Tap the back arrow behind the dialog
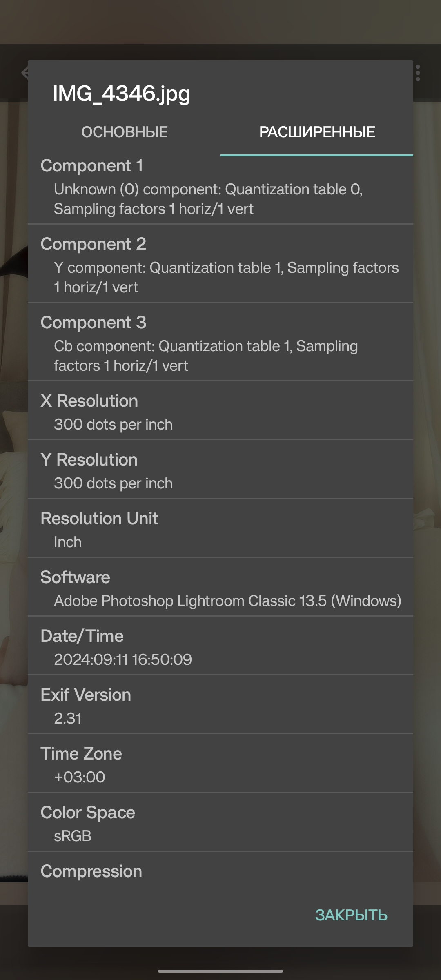 click(x=24, y=73)
